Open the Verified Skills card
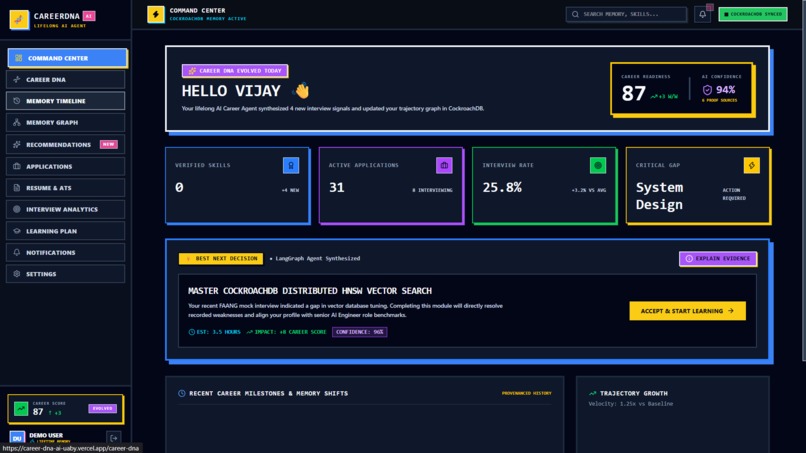806x453 pixels. click(x=237, y=186)
